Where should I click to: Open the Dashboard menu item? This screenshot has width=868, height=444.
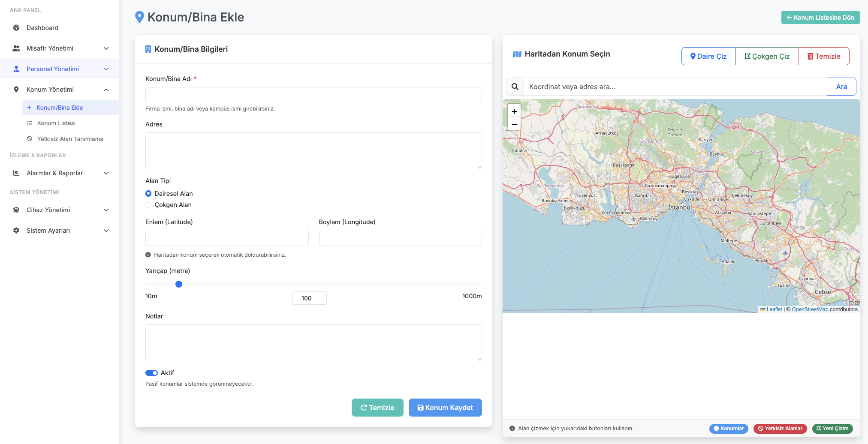click(x=60, y=28)
